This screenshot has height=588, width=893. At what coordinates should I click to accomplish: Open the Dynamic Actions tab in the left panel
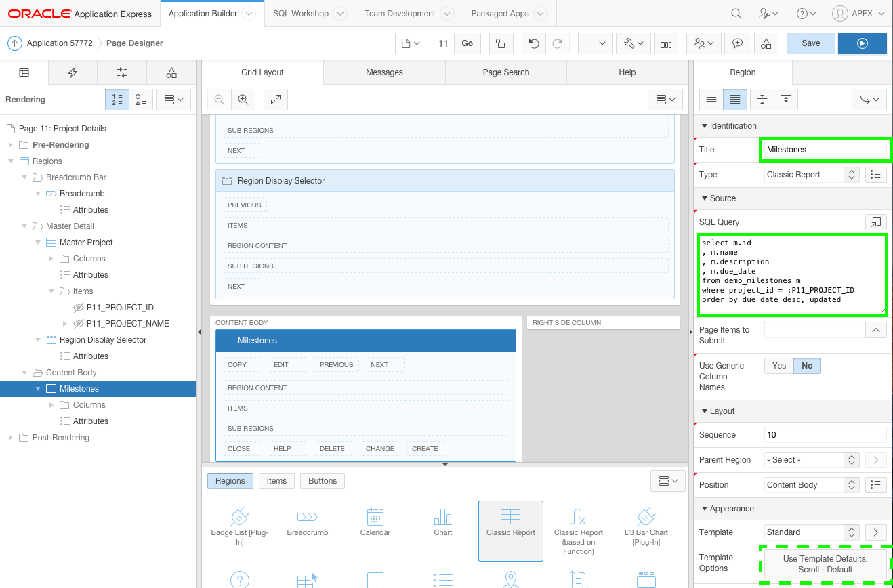pos(72,72)
